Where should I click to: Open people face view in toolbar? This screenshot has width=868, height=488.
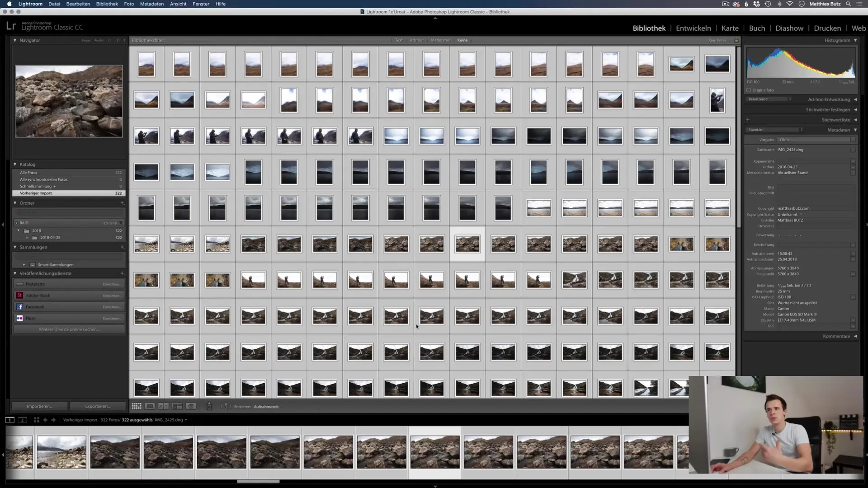point(191,406)
